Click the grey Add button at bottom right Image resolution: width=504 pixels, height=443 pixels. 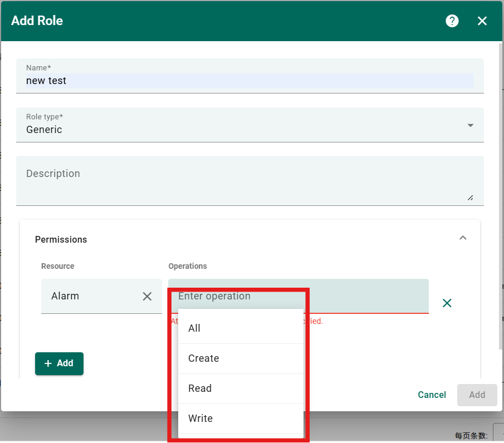(x=477, y=395)
